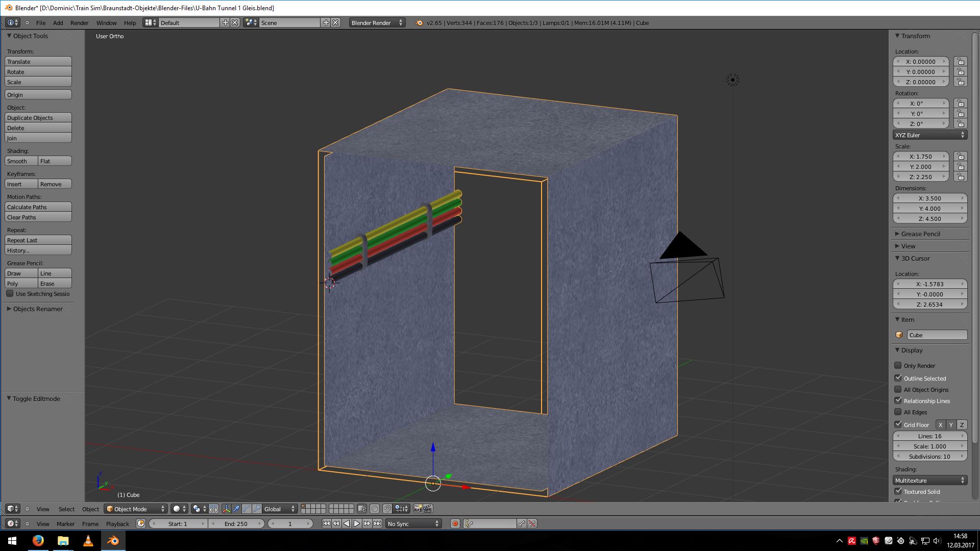Toggle the snap magnet icon

(387, 509)
